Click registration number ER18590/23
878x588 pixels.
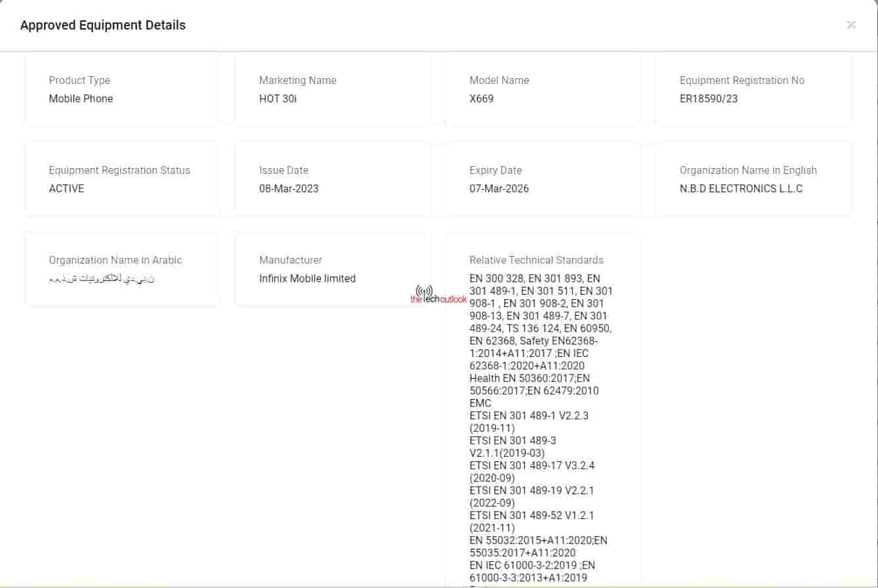pos(709,98)
